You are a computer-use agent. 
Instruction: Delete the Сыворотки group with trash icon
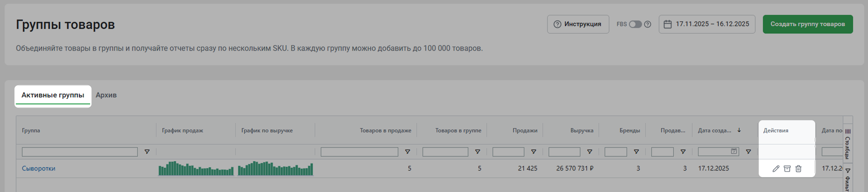[x=798, y=168]
